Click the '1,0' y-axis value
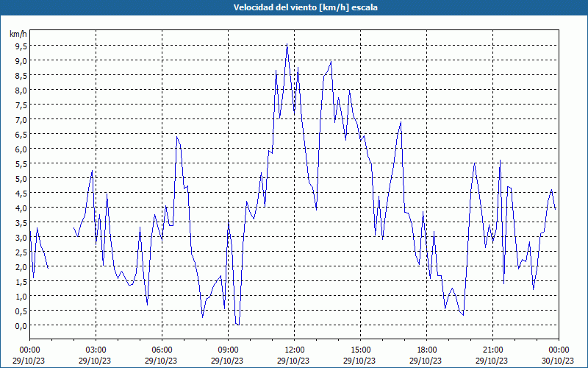This screenshot has width=588, height=368. [21, 297]
